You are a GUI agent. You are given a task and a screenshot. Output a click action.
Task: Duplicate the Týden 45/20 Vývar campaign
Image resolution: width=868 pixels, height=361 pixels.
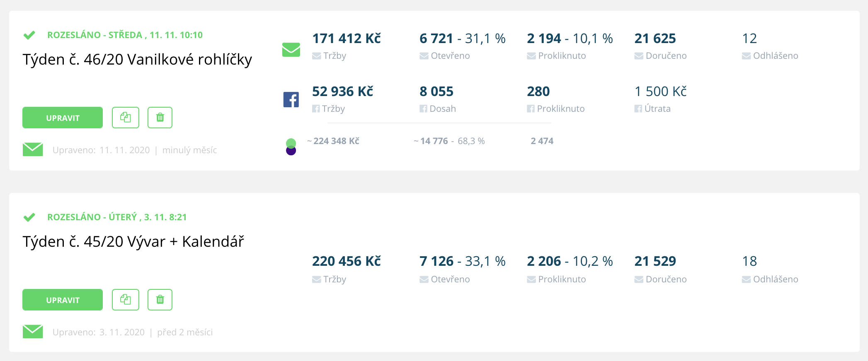[126, 300]
